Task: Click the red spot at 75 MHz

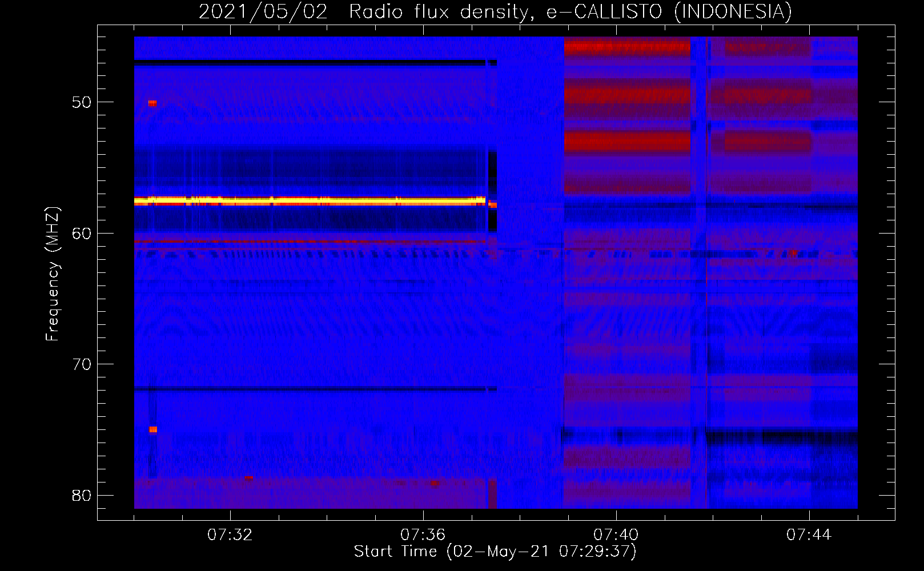Action: point(153,429)
